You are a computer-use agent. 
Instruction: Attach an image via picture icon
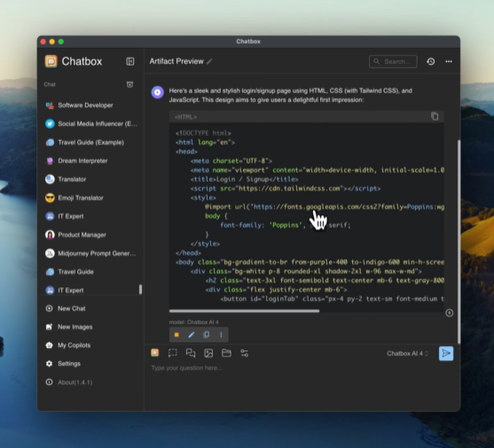(208, 353)
